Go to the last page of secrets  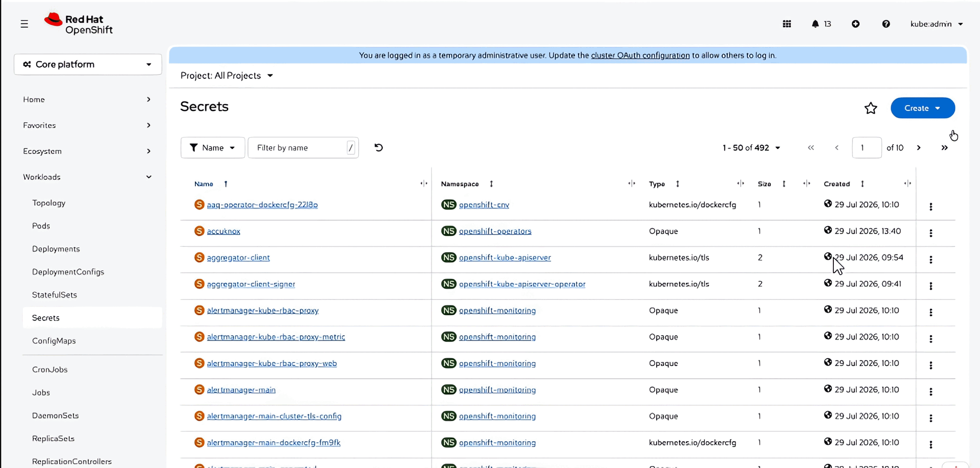point(944,148)
